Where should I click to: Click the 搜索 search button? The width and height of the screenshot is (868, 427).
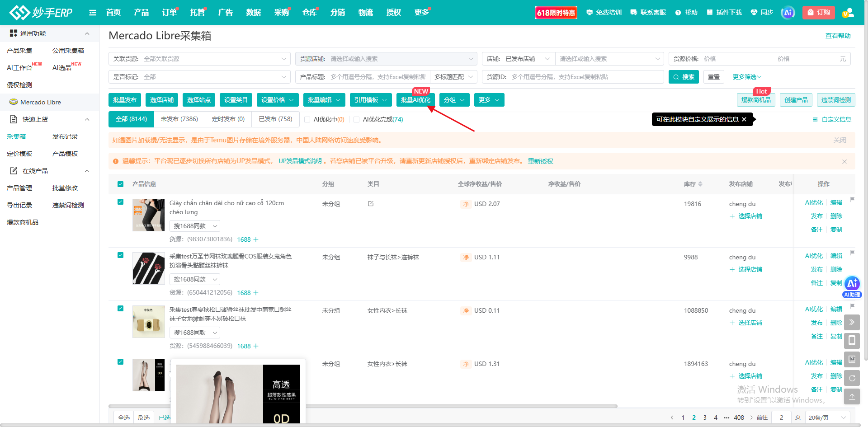[684, 77]
